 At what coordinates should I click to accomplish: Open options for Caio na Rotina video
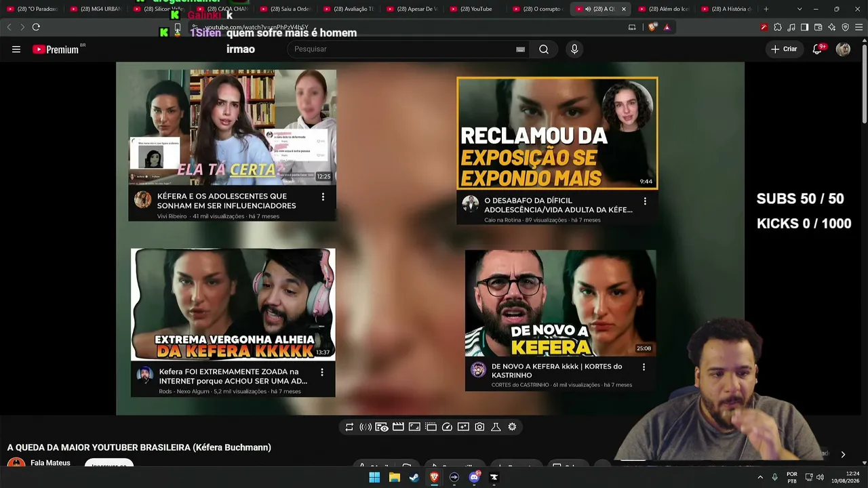coord(645,201)
